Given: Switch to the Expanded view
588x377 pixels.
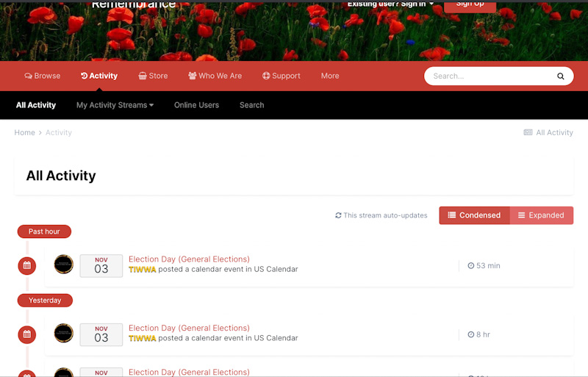Looking at the screenshot, I should point(542,215).
